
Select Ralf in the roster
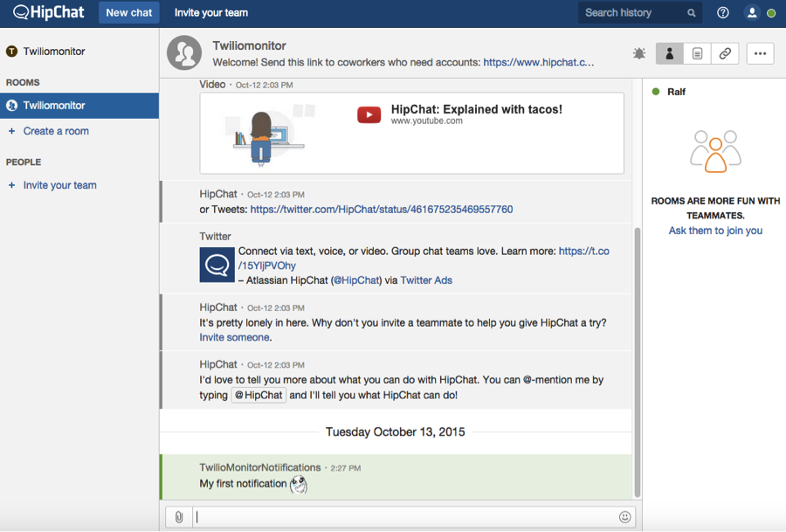tap(676, 92)
